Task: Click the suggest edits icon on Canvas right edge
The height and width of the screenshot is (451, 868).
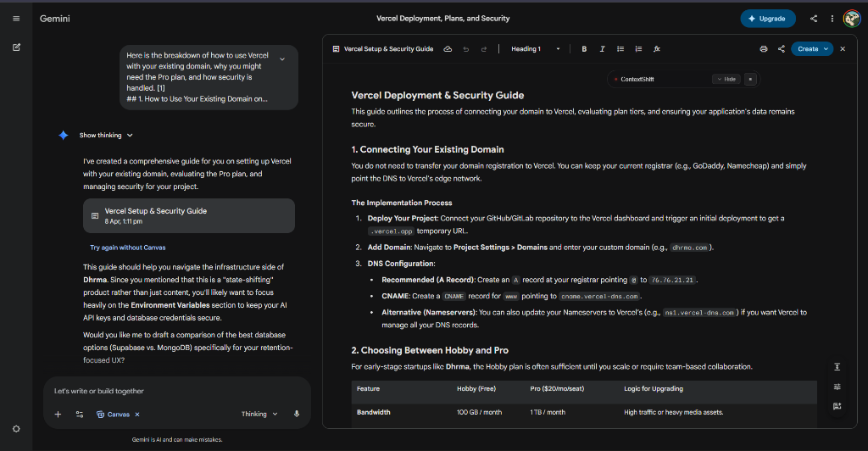Action: pos(837,406)
